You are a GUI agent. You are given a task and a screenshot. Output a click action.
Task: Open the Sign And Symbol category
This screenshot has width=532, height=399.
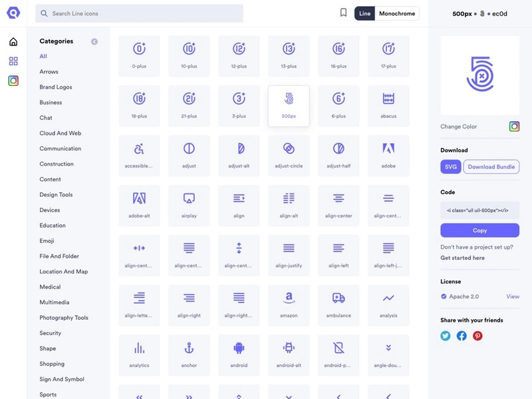(62, 379)
